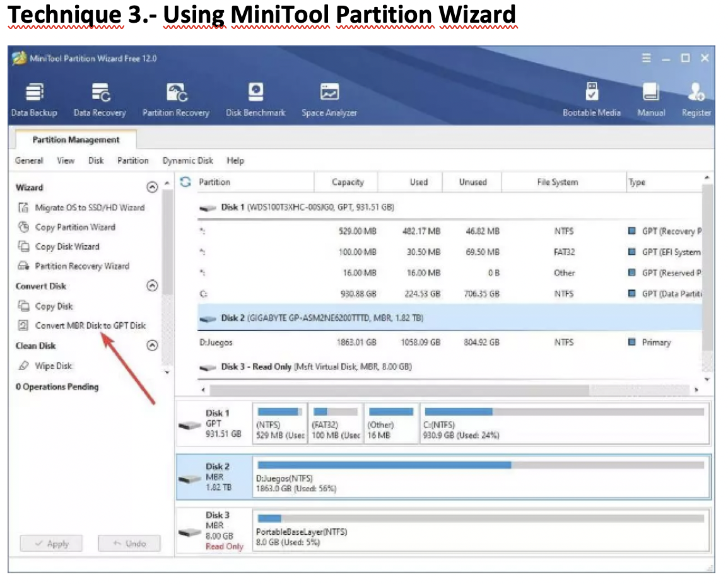Select the FAT32 100.00 MB partition row
This screenshot has width=728, height=584.
point(449,252)
